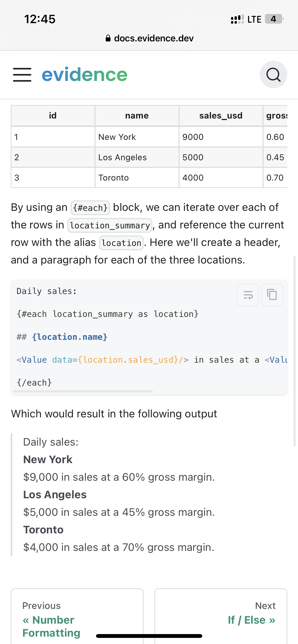Screen dimensions: 298x644
Task: Open the search on the docs site
Action: tap(273, 75)
